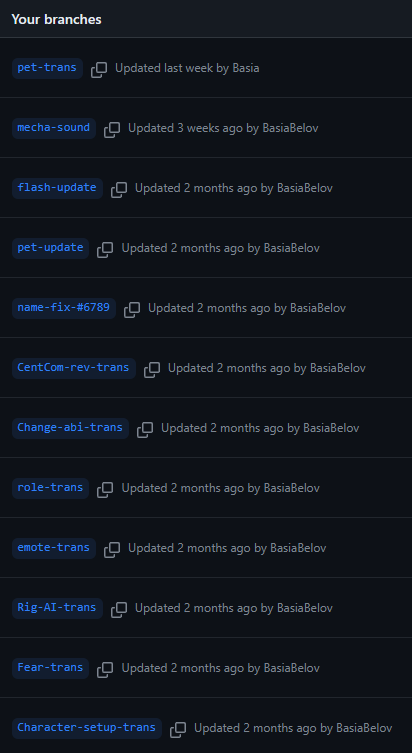Image resolution: width=412 pixels, height=753 pixels.
Task: Copy the pet-trans branch name
Action: coord(99,69)
